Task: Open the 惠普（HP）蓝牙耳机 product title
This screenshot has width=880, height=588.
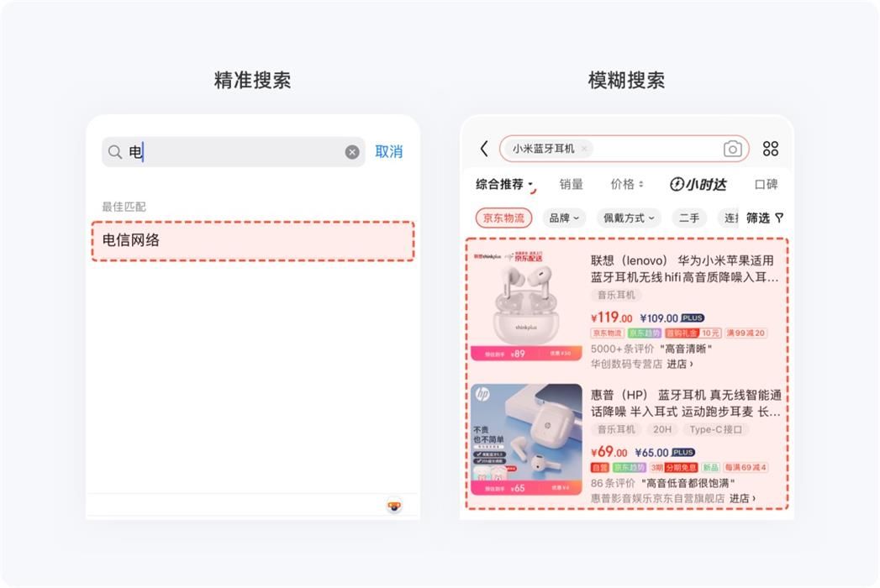Action: point(685,403)
